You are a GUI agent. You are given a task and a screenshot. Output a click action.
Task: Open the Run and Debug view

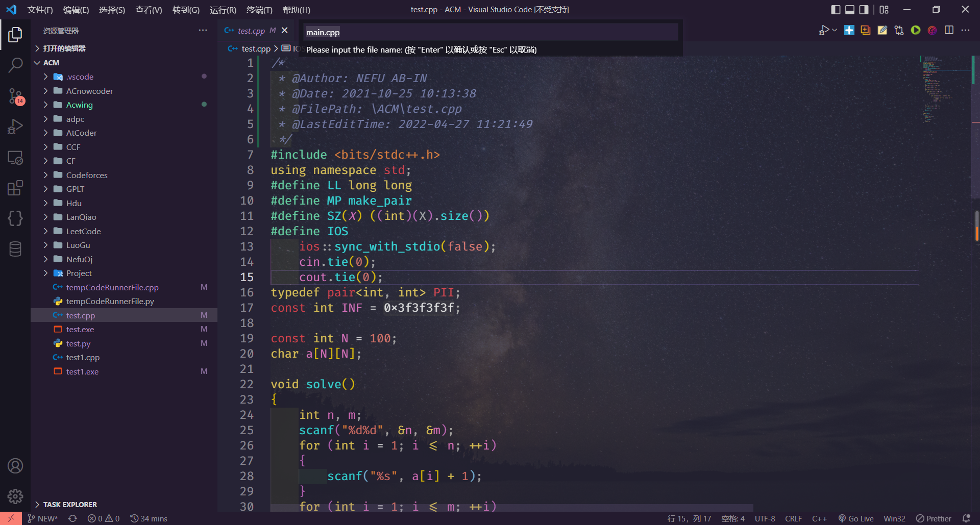pyautogui.click(x=15, y=126)
